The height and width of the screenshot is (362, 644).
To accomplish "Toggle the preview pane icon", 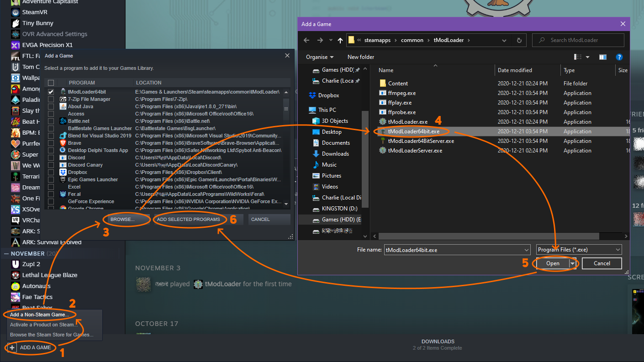I will pos(603,57).
